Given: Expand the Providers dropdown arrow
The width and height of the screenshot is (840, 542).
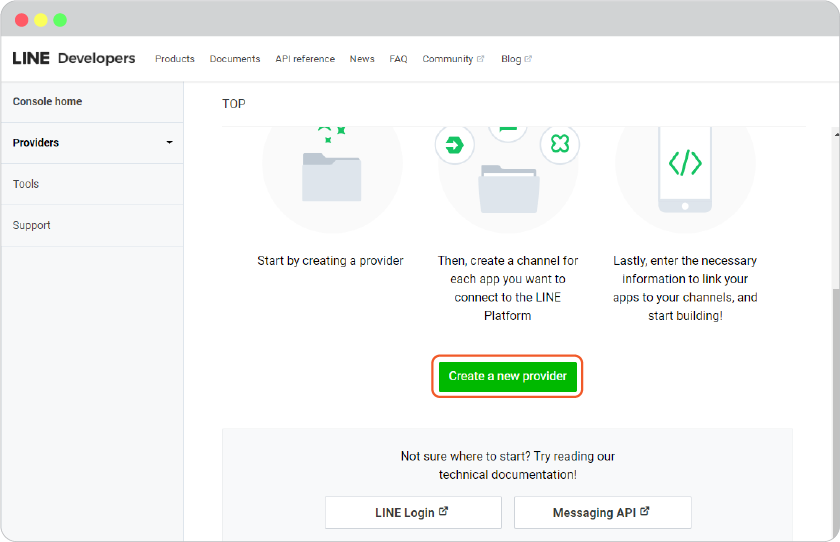Looking at the screenshot, I should 169,142.
